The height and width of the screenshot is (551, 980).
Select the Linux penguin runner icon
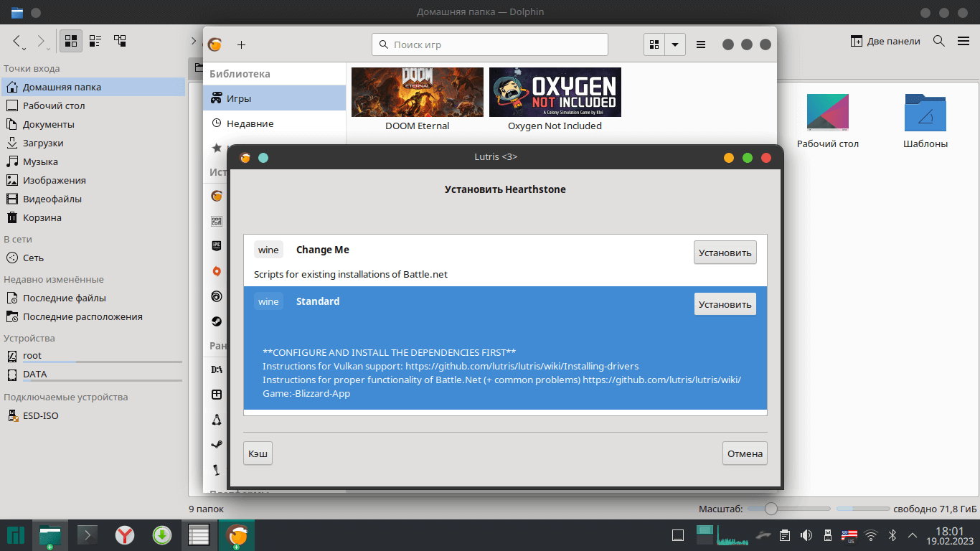click(217, 420)
